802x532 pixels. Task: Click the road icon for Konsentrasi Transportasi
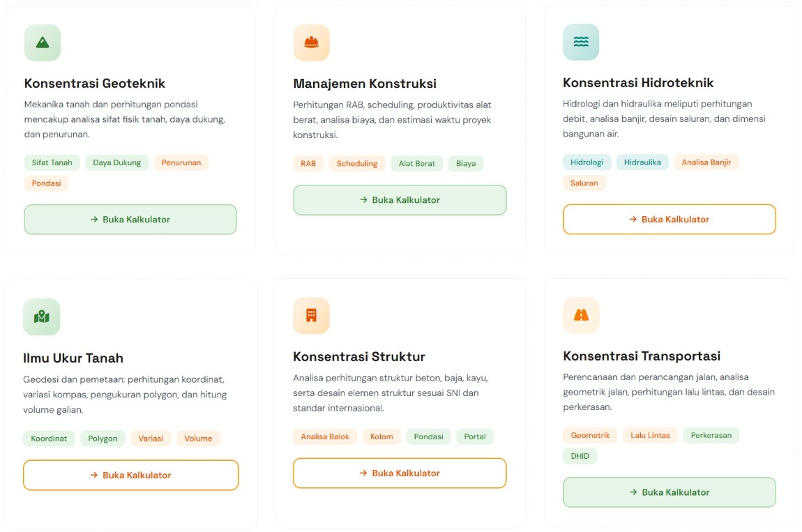pos(581,315)
